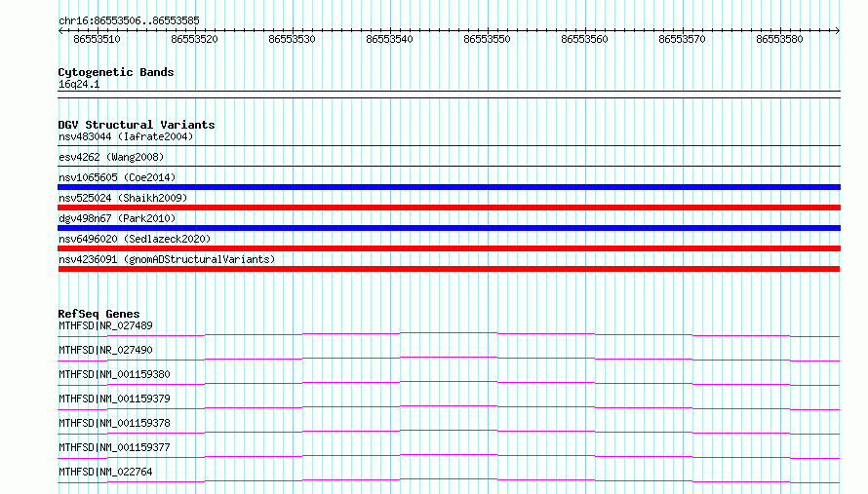This screenshot has height=494, width=868.
Task: Select the Cytogenetic Bands track title
Action: (x=116, y=72)
